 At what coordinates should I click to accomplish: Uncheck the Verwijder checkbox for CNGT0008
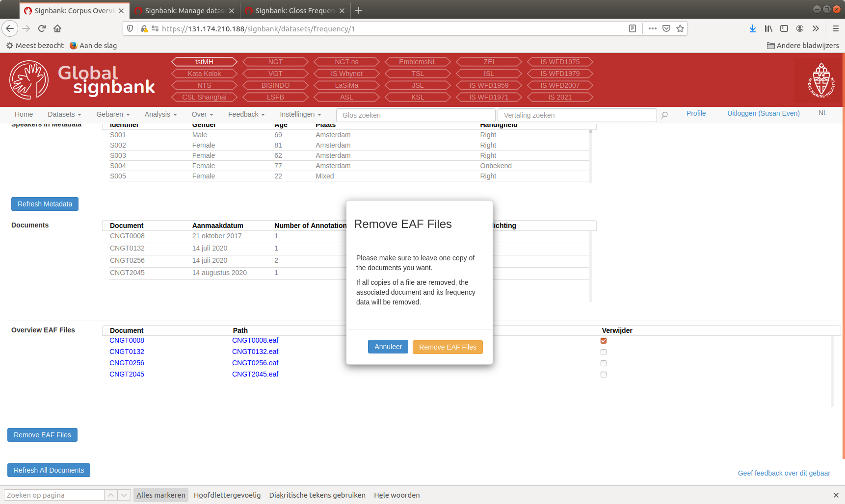pos(603,340)
